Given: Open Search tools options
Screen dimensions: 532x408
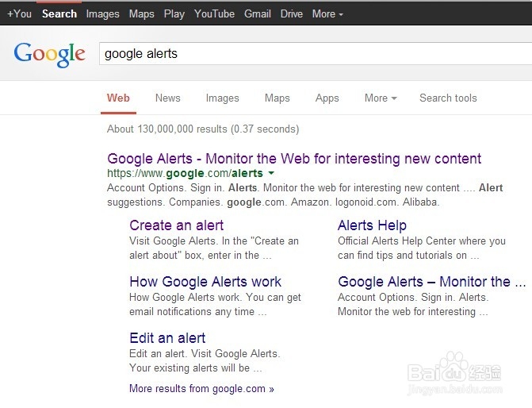Looking at the screenshot, I should (448, 98).
